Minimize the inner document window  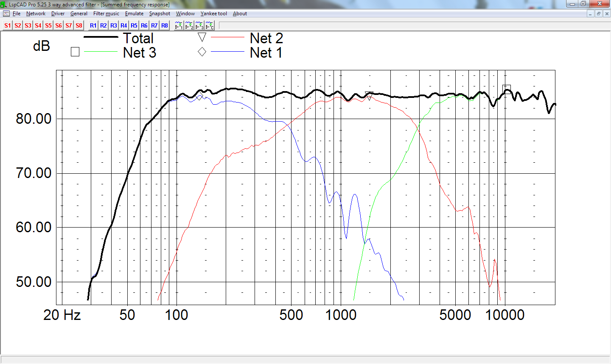(x=591, y=14)
